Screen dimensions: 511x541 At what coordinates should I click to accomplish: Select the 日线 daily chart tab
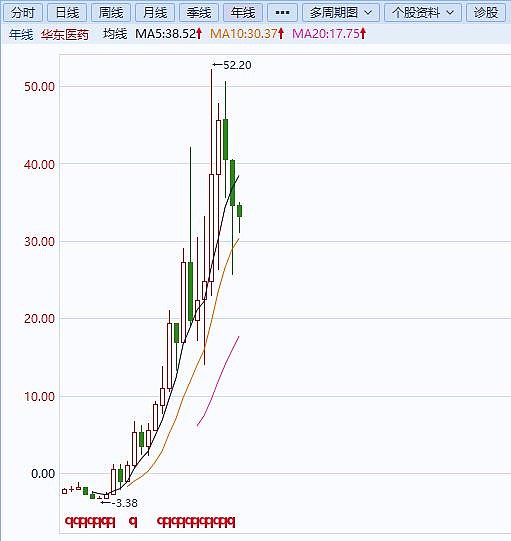pos(67,13)
